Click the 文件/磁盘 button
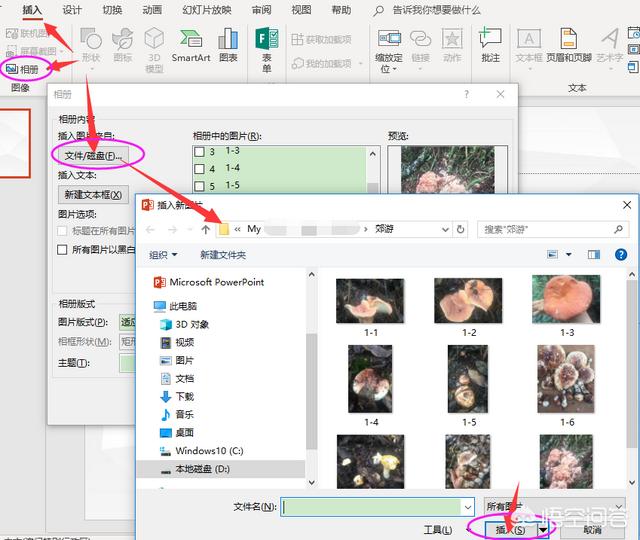 point(93,156)
